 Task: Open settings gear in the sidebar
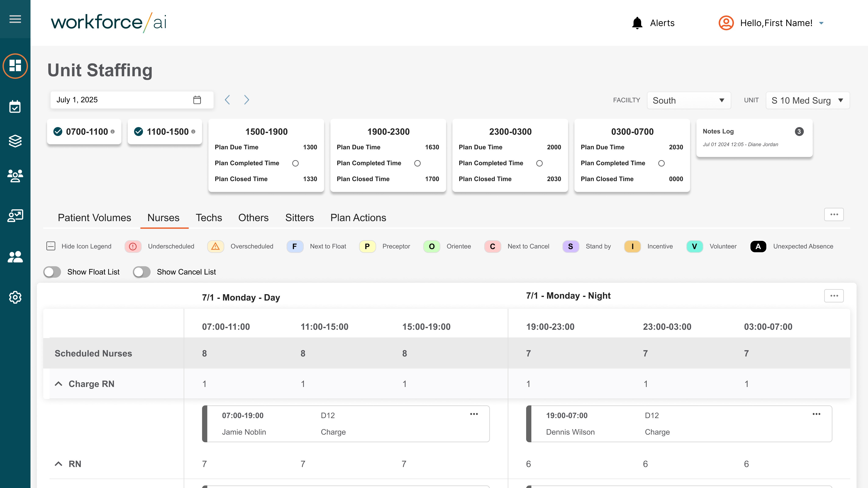[15, 297]
